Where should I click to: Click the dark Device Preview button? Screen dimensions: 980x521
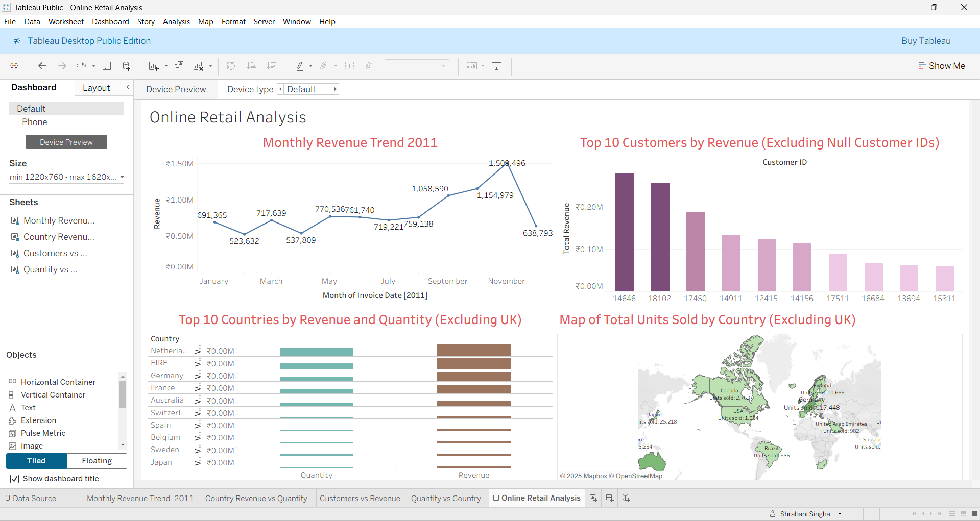click(x=66, y=142)
